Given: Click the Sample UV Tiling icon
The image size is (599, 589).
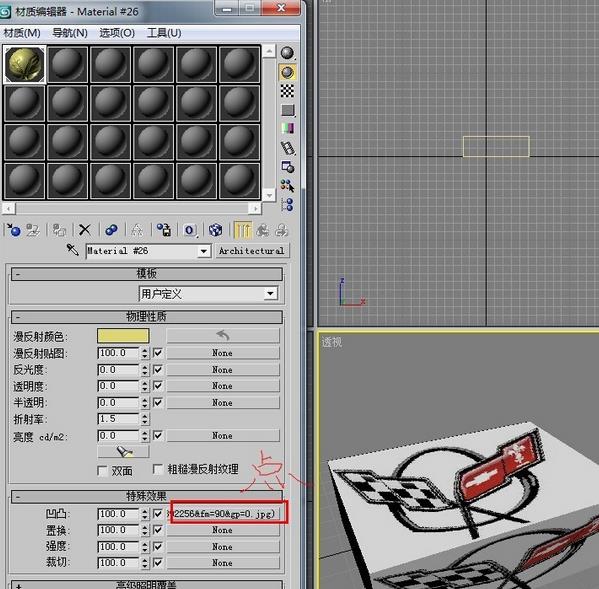Looking at the screenshot, I should point(288,110).
